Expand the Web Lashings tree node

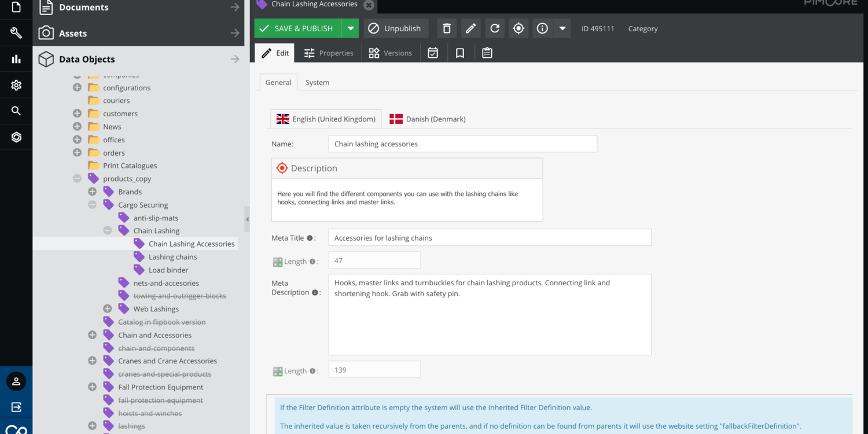[108, 309]
